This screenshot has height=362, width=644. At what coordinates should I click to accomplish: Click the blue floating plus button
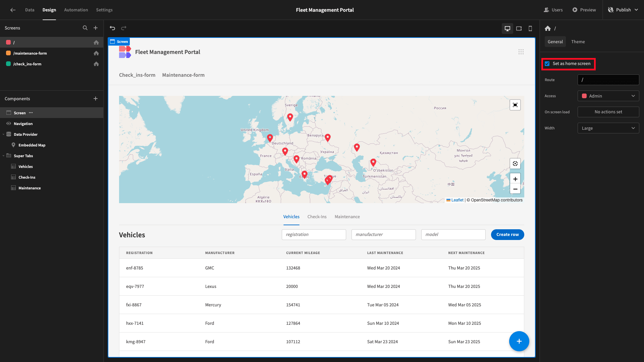click(x=519, y=341)
